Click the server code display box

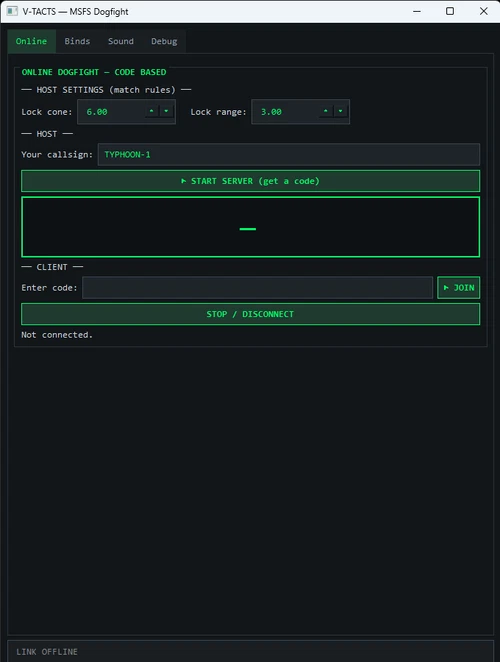[250, 227]
